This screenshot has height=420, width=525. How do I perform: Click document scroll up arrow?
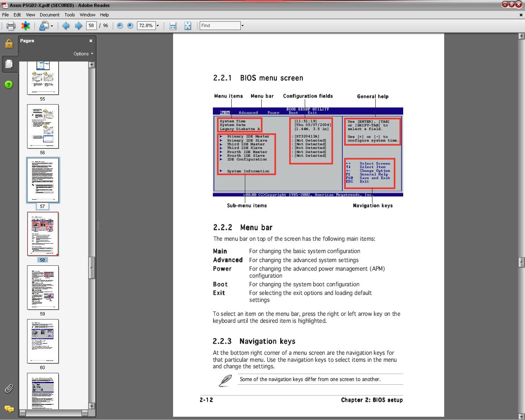click(x=521, y=37)
